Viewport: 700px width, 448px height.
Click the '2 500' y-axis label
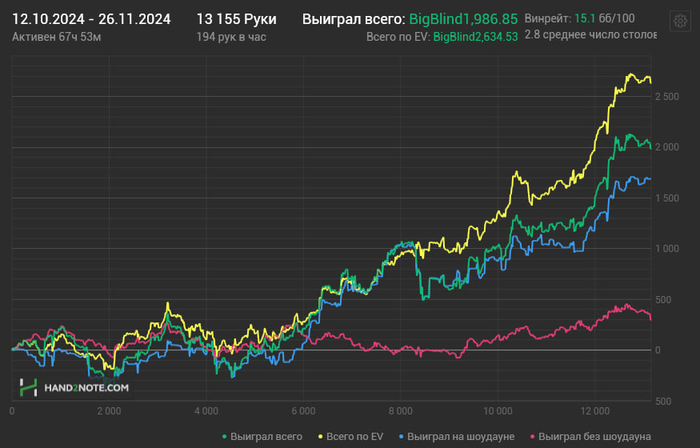point(667,97)
